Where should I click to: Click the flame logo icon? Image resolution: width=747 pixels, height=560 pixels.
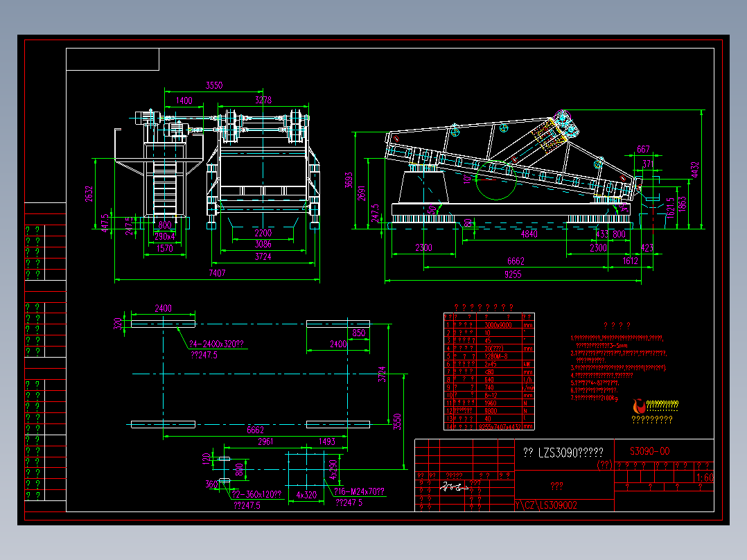click(639, 406)
